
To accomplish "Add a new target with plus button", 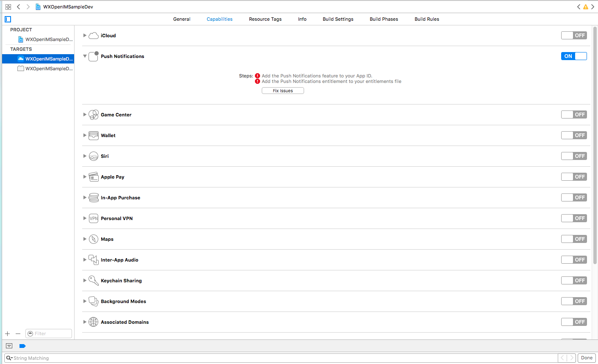I will pos(8,334).
